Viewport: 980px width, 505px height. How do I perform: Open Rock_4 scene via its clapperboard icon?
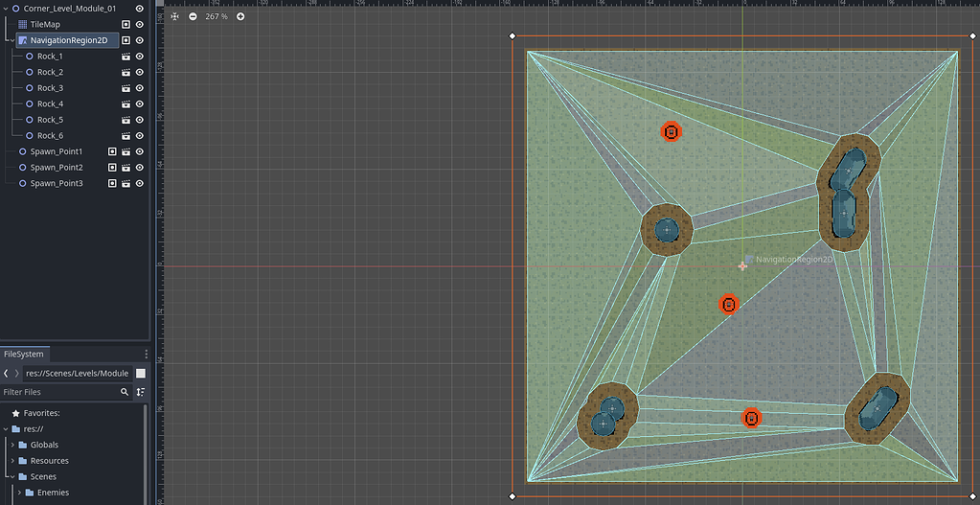pos(125,103)
